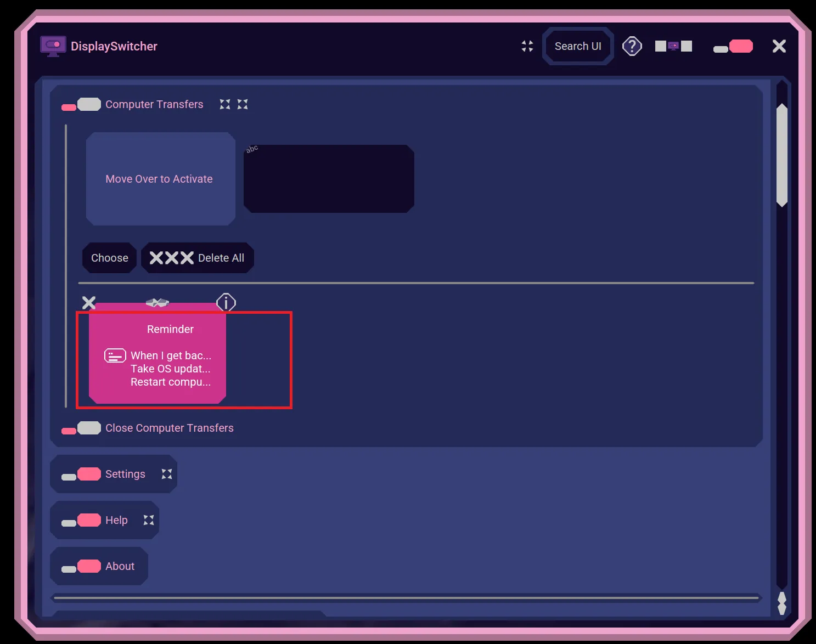The image size is (816, 644).
Task: Click the second expand icon beside Computer Transfers
Action: click(243, 104)
